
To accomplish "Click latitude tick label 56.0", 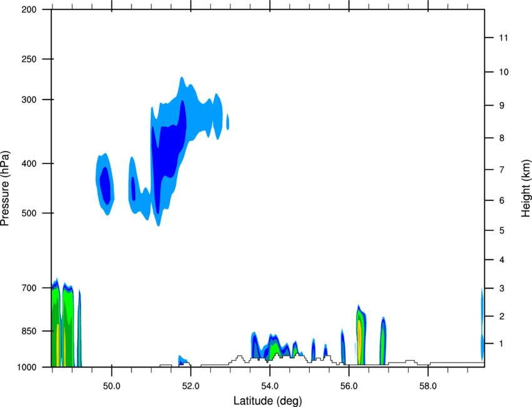I will tap(349, 386).
